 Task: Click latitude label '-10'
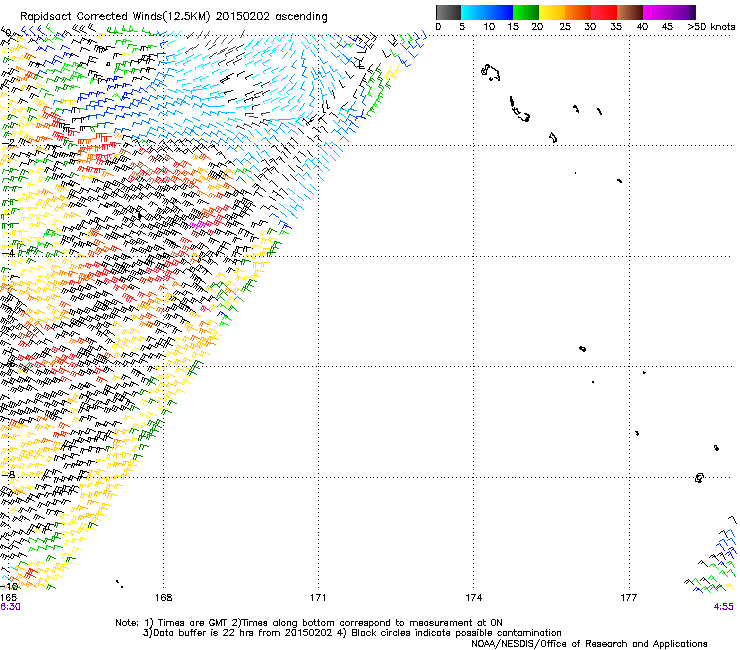(x=9, y=586)
